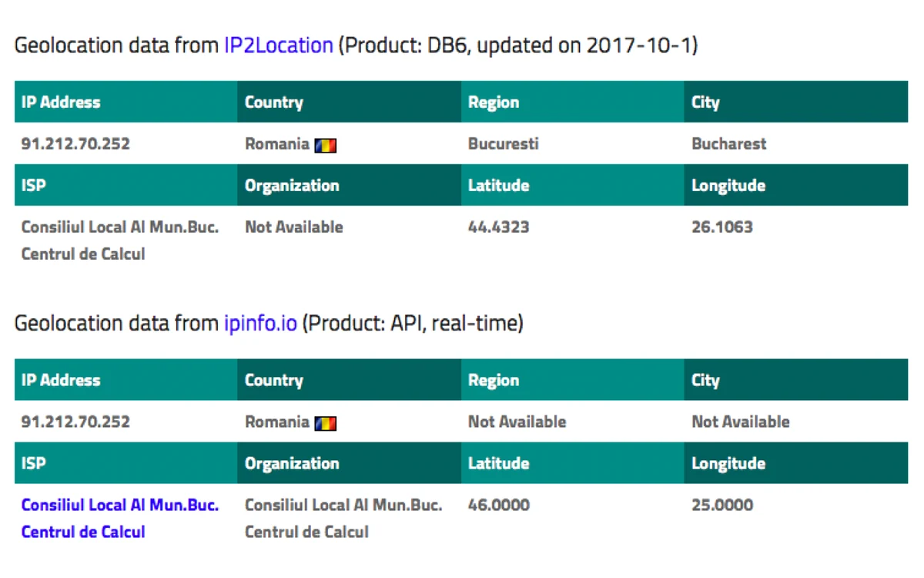Click Romania flag icon in ipinfo.io table

click(x=326, y=423)
